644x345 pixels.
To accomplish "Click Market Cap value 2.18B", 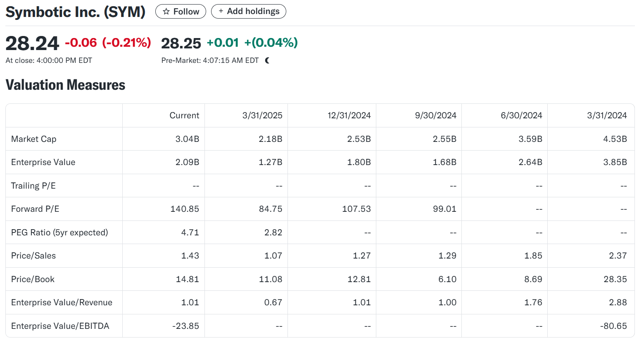I will pyautogui.click(x=271, y=139).
